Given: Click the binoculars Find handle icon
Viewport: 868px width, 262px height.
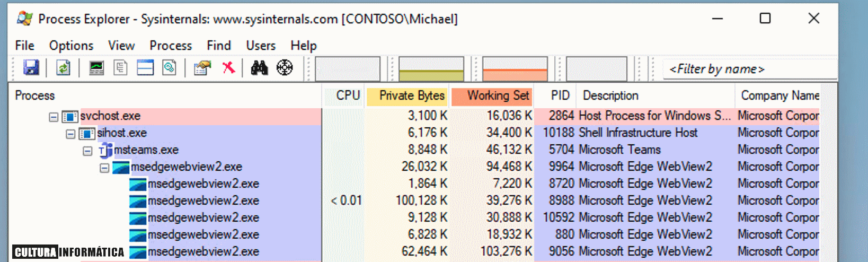Looking at the screenshot, I should click(259, 68).
